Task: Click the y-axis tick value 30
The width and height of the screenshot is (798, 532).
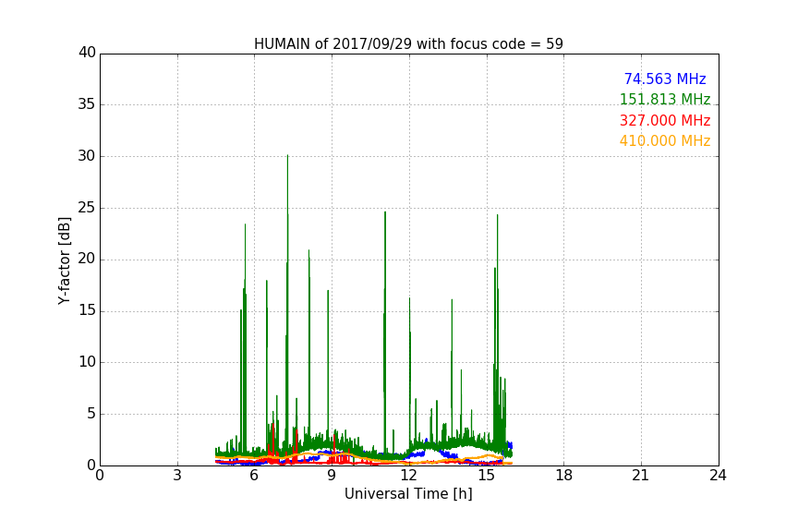Action: click(x=87, y=156)
